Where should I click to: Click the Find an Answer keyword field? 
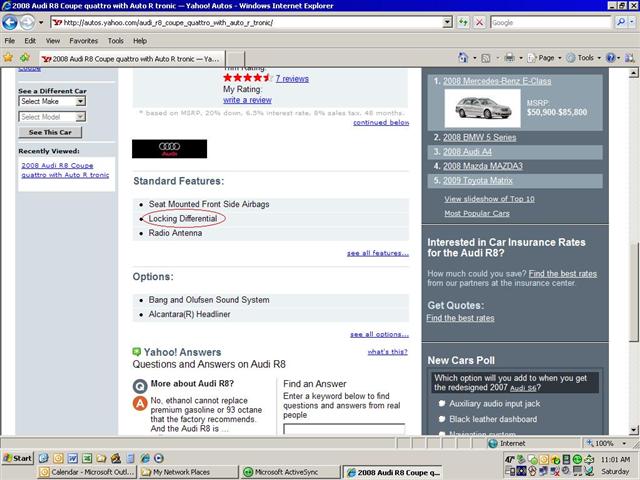click(x=344, y=429)
